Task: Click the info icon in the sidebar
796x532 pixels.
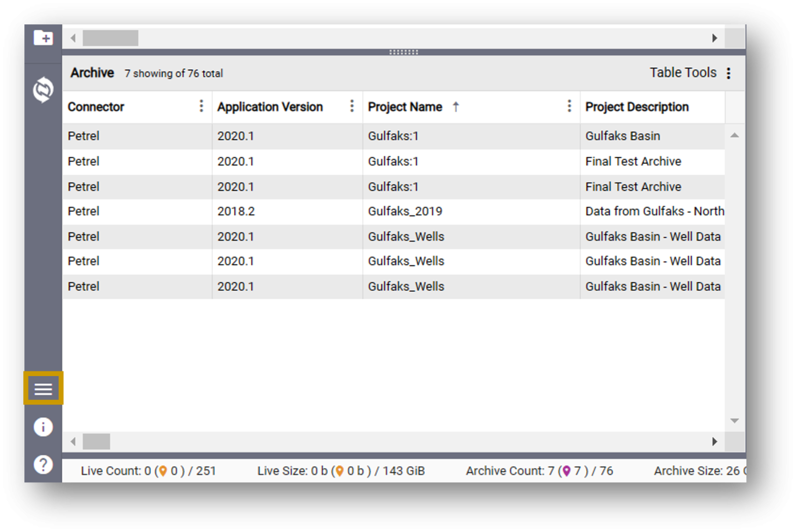Action: coord(43,427)
